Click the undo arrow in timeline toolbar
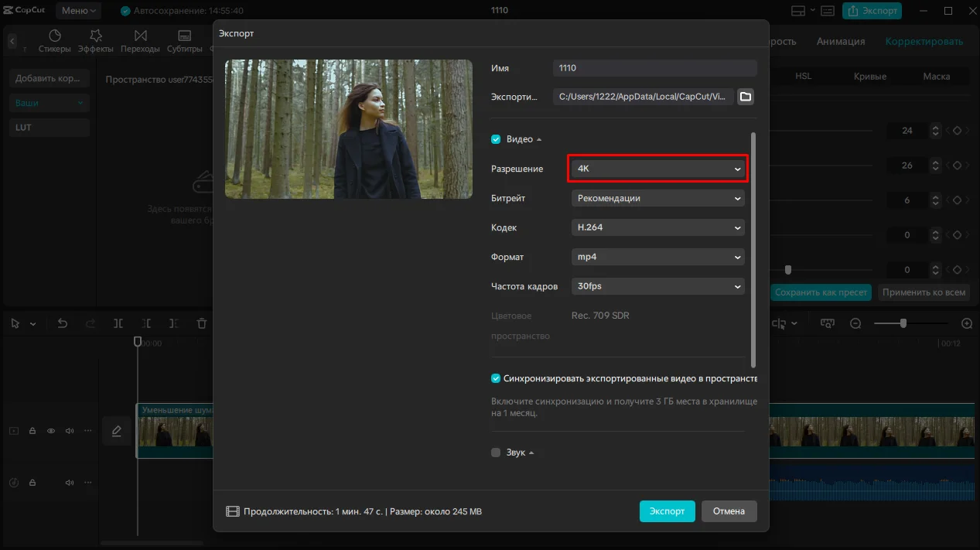The image size is (980, 550). tap(63, 323)
